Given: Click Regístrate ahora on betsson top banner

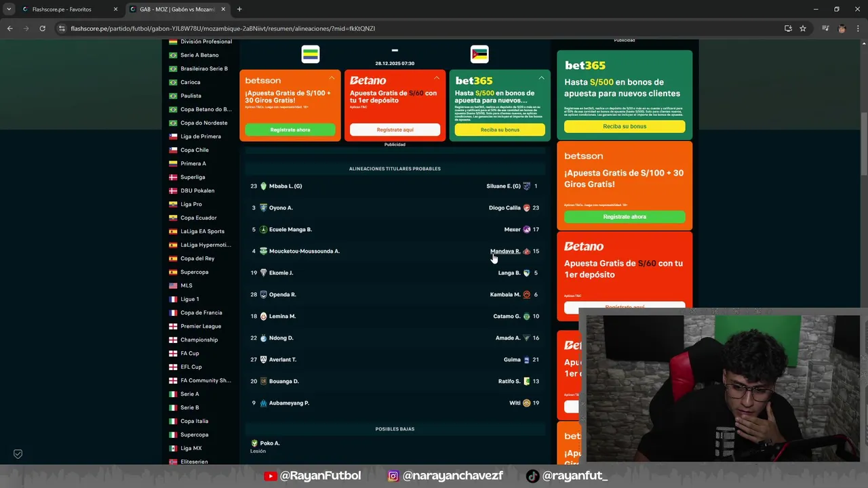Looking at the screenshot, I should click(x=290, y=129).
